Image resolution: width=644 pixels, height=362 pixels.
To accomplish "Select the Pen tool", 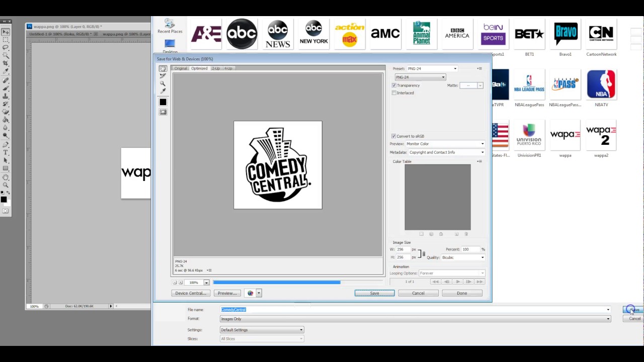I will [6, 145].
